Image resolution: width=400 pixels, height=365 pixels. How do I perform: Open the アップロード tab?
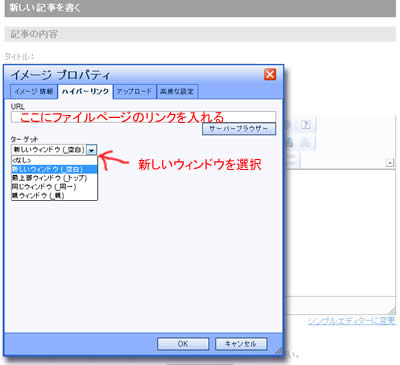[x=134, y=91]
